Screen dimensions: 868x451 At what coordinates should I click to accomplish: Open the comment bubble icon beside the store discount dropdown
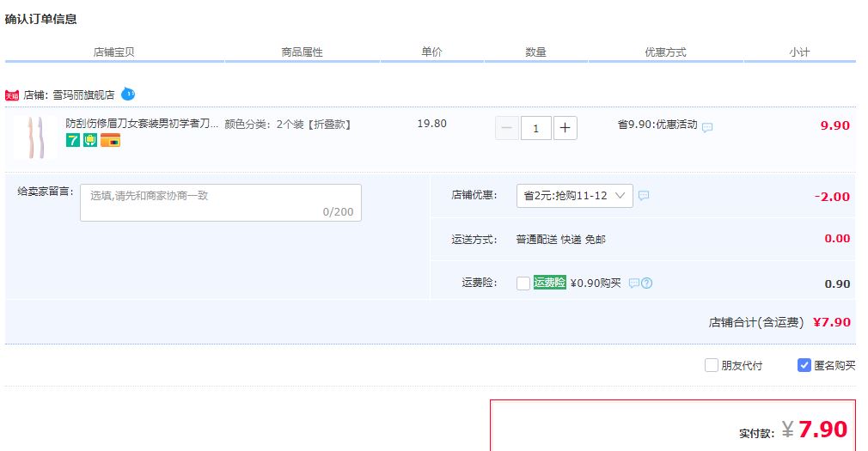643,195
